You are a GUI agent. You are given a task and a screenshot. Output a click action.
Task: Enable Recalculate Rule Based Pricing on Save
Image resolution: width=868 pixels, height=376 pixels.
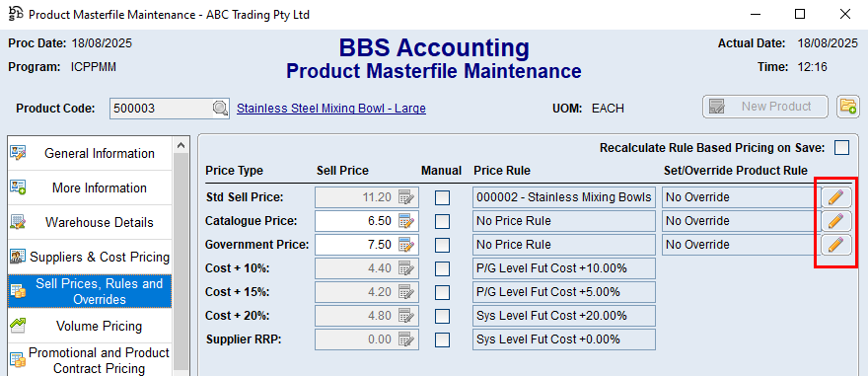pyautogui.click(x=842, y=148)
